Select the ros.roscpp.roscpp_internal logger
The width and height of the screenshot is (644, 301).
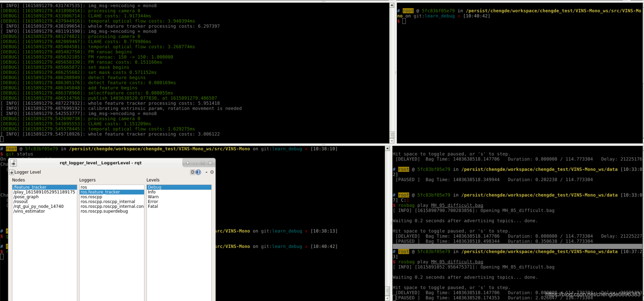pyautogui.click(x=112, y=201)
